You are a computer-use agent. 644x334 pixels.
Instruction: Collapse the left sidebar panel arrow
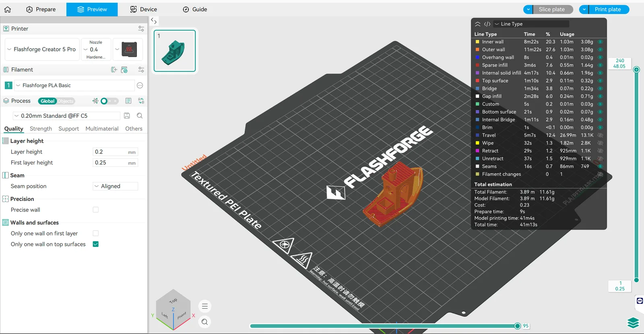[x=154, y=21]
